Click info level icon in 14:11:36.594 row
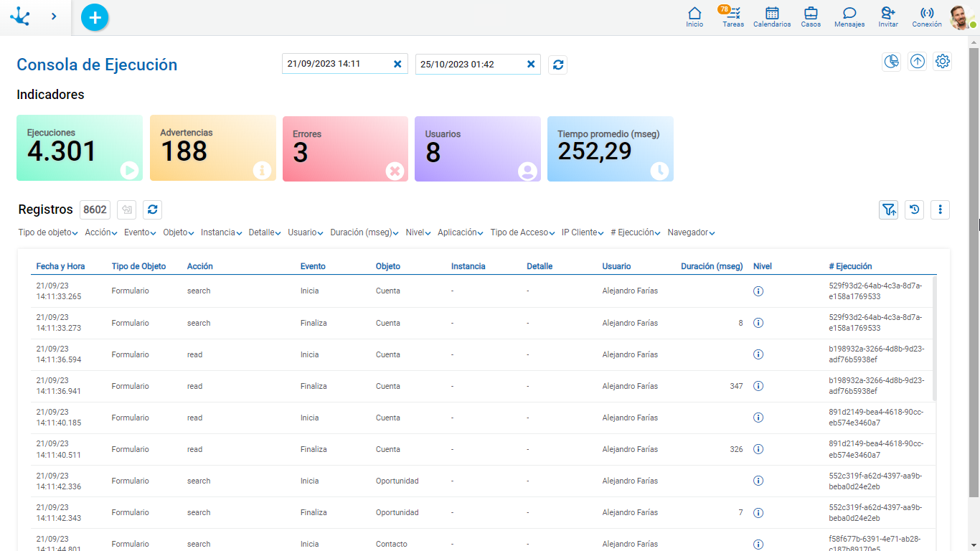Screen dimensions: 980x551 pos(758,354)
